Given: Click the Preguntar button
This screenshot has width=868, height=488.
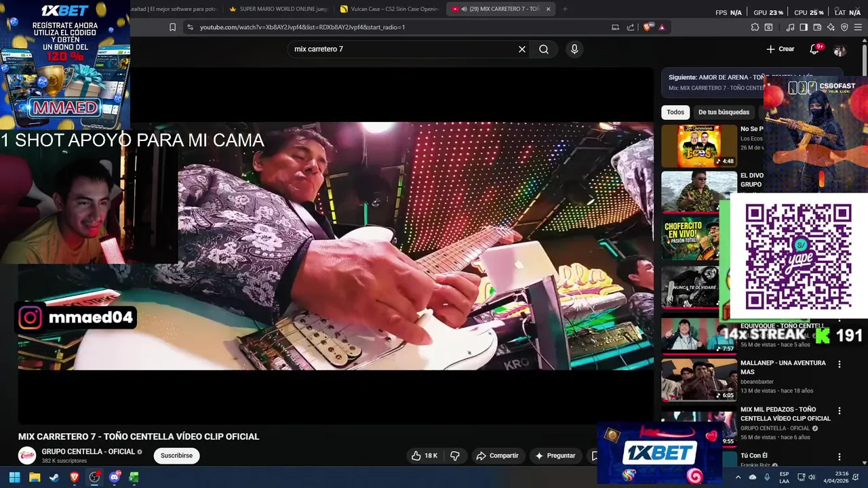Looking at the screenshot, I should coord(555,455).
